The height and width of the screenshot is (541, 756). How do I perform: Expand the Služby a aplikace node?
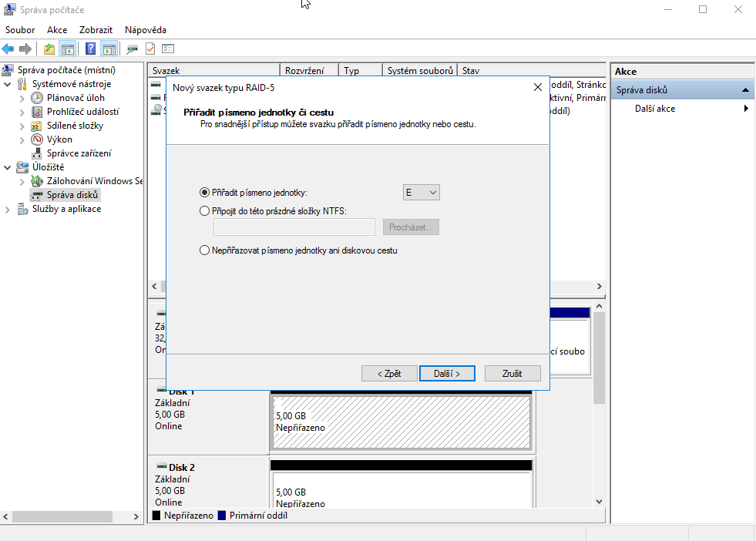[8, 209]
